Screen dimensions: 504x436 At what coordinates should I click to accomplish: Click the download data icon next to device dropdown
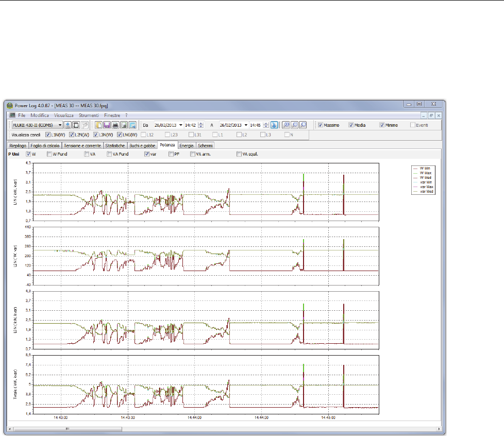click(68, 125)
